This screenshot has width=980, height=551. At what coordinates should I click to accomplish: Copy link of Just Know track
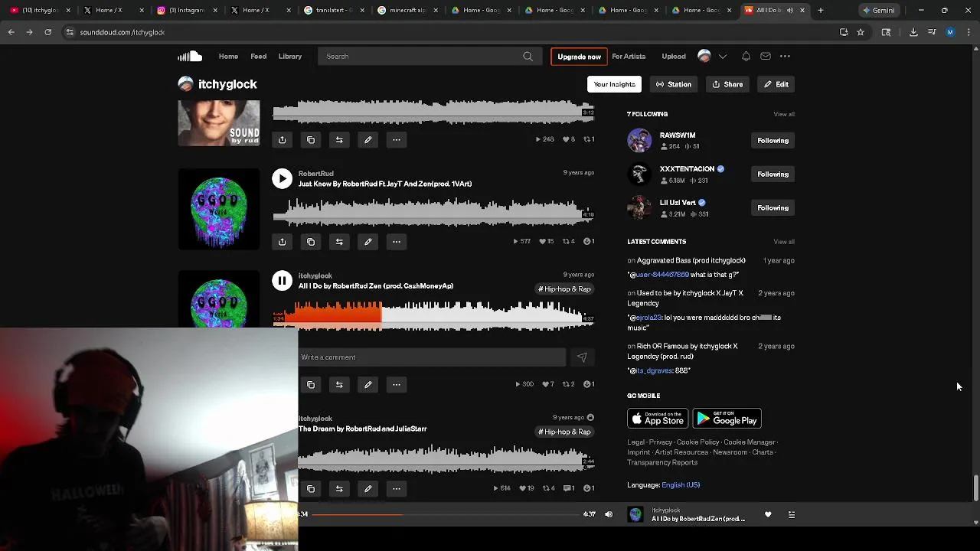tap(311, 242)
